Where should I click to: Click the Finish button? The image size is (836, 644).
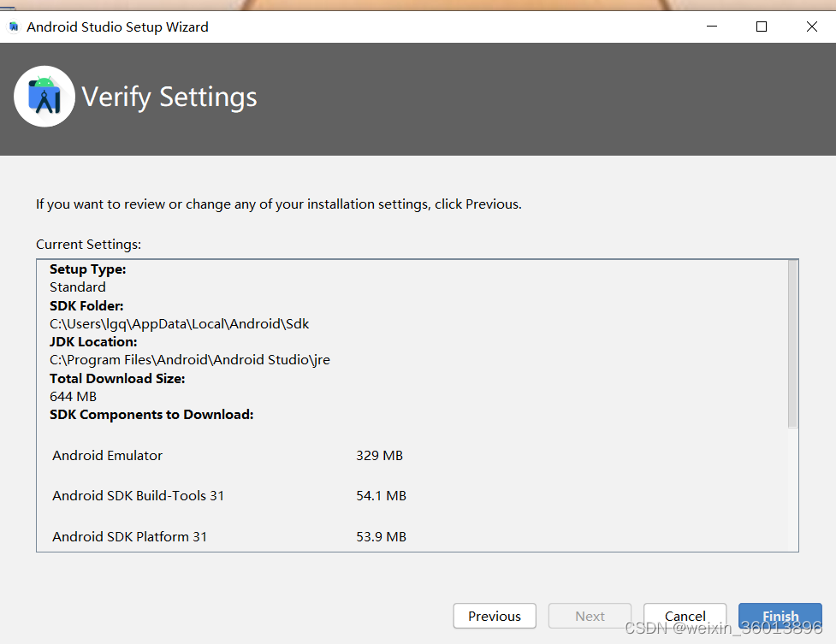pyautogui.click(x=780, y=616)
